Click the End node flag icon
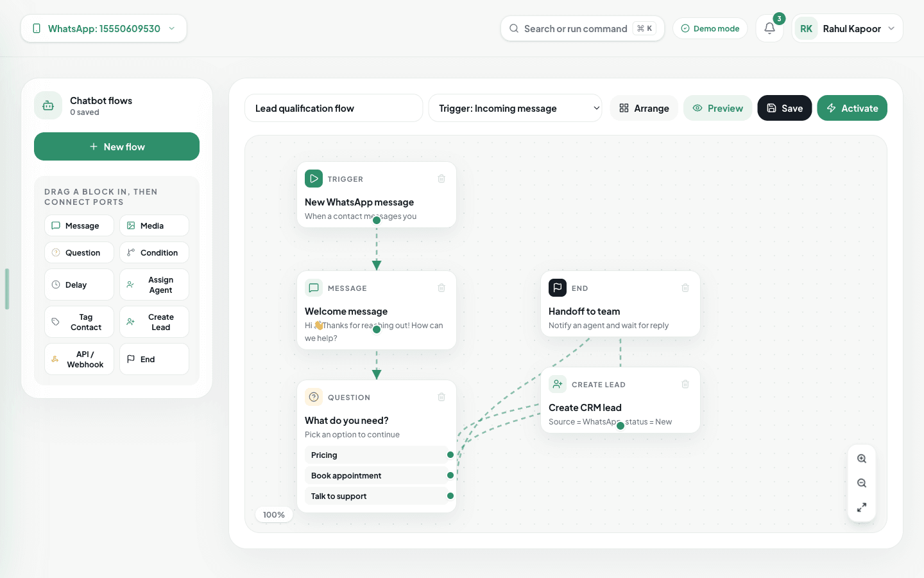The image size is (924, 578). pyautogui.click(x=558, y=288)
